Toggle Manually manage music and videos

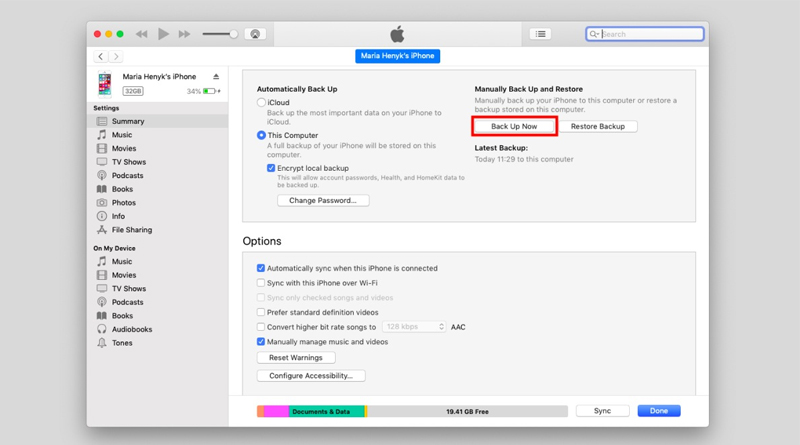coord(261,342)
